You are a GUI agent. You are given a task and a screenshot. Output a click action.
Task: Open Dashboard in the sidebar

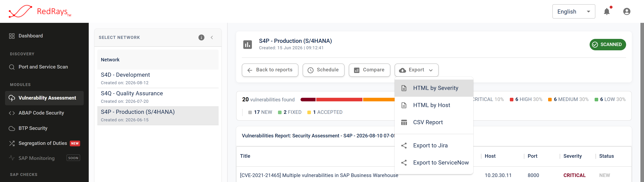coord(44,36)
